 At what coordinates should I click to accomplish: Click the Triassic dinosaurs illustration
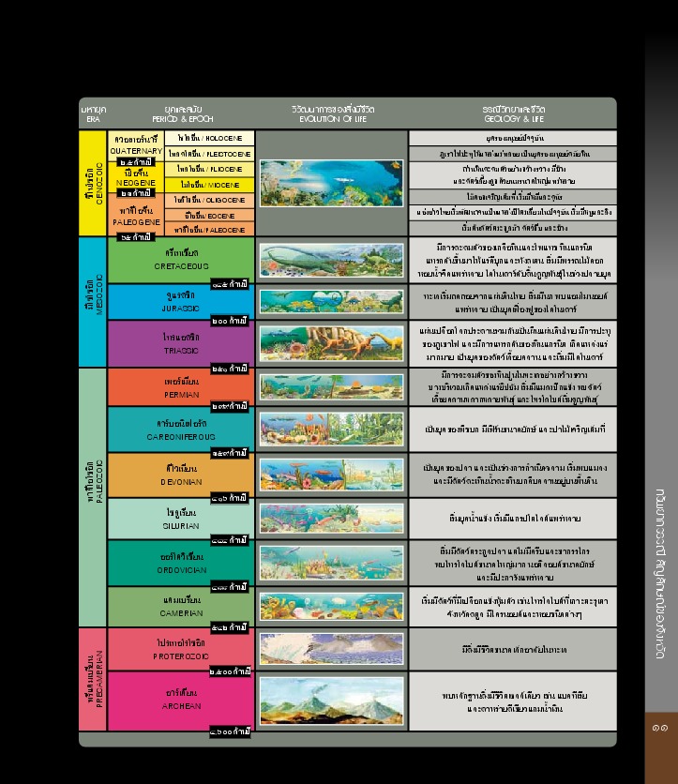pyautogui.click(x=332, y=343)
